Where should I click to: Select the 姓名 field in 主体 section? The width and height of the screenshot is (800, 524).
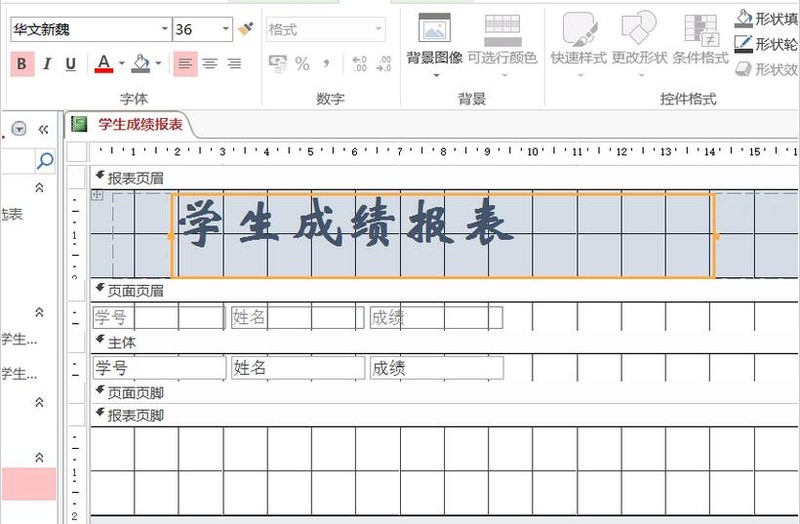[x=297, y=368]
